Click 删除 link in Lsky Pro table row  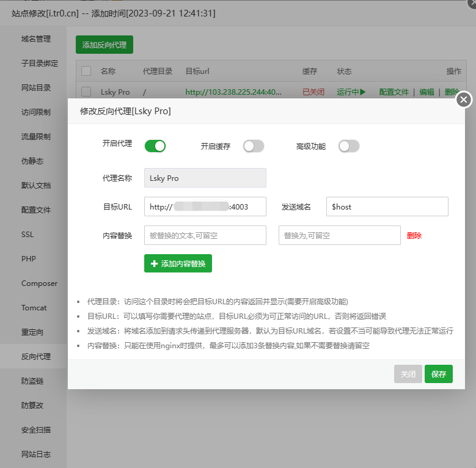(452, 92)
